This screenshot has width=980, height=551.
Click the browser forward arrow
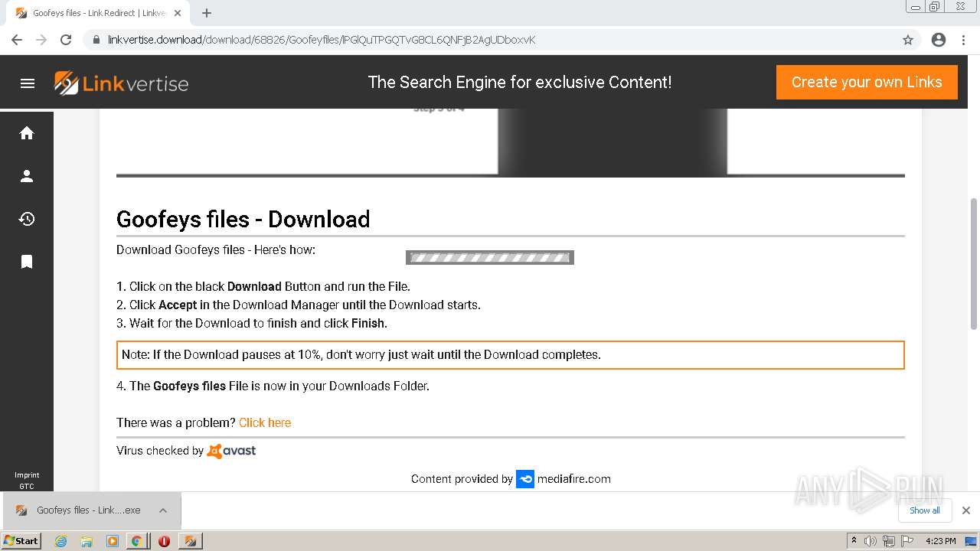[41, 40]
